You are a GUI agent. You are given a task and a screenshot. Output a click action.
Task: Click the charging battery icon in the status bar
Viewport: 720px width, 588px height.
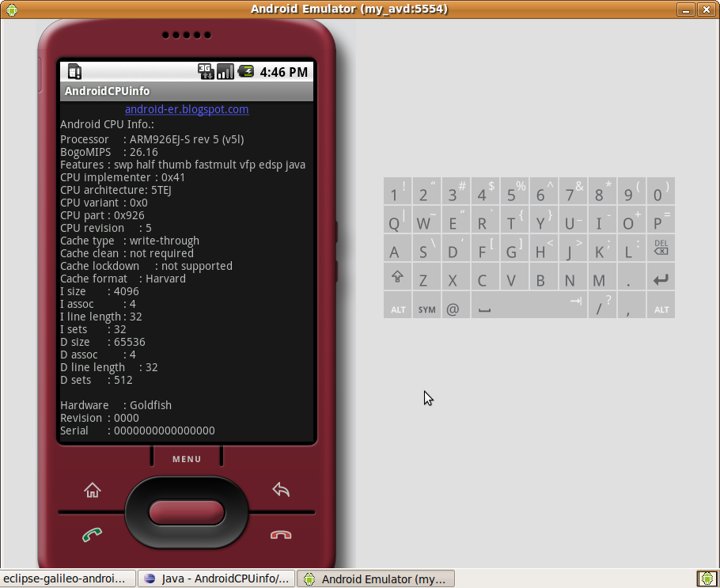(x=245, y=71)
